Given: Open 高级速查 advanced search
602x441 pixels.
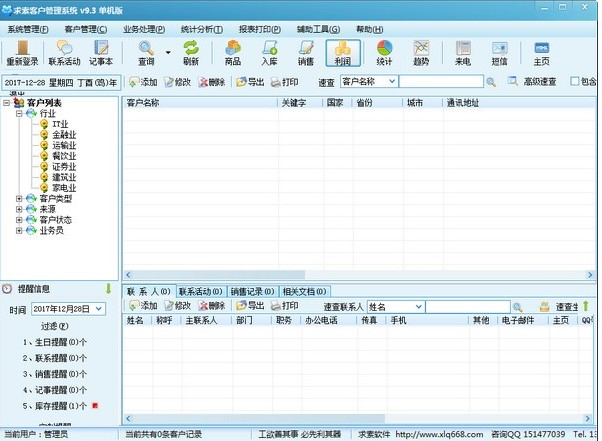Looking at the screenshot, I should (x=532, y=81).
